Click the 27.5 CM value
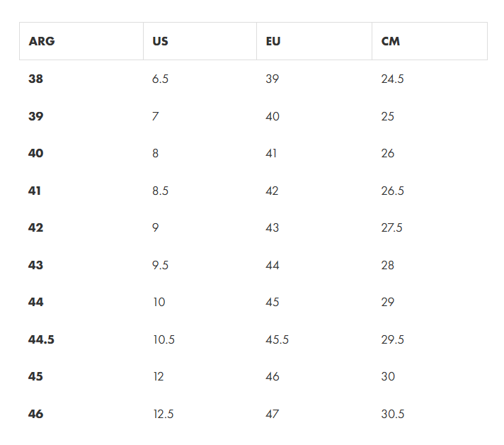504x445 pixels. [392, 227]
